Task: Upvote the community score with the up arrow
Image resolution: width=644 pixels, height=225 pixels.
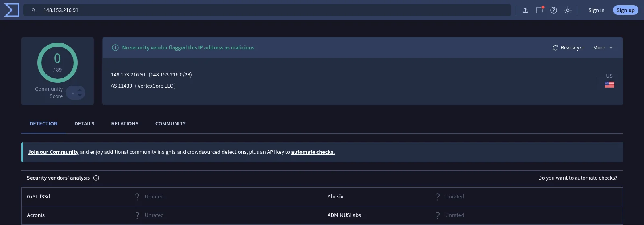Action: pos(80,90)
